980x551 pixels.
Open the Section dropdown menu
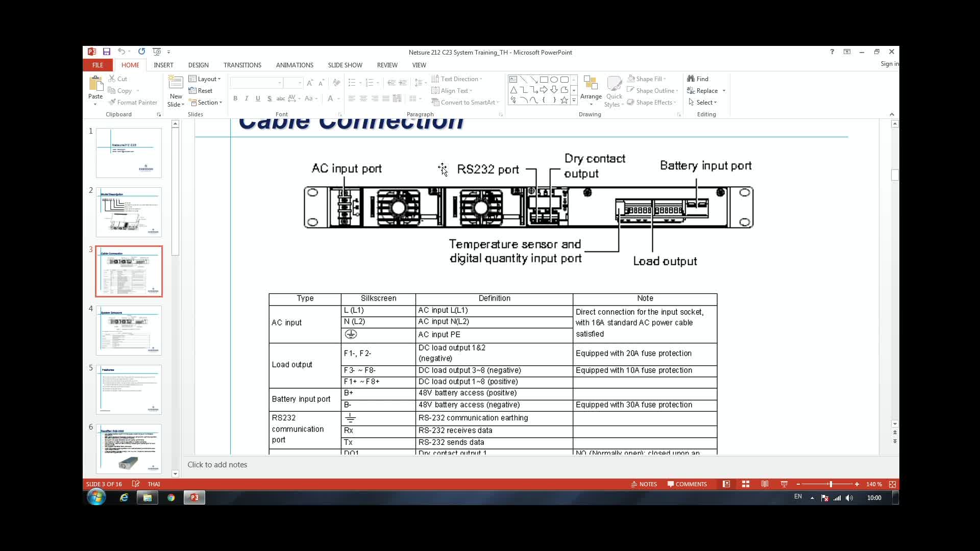209,102
